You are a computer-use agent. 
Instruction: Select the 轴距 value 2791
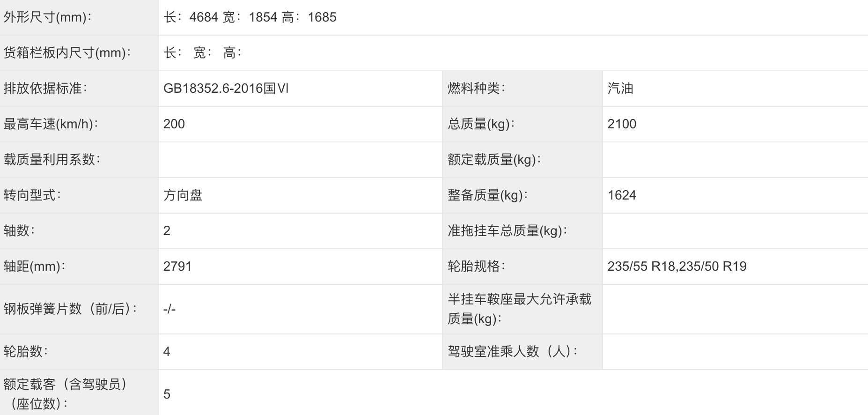click(x=177, y=267)
